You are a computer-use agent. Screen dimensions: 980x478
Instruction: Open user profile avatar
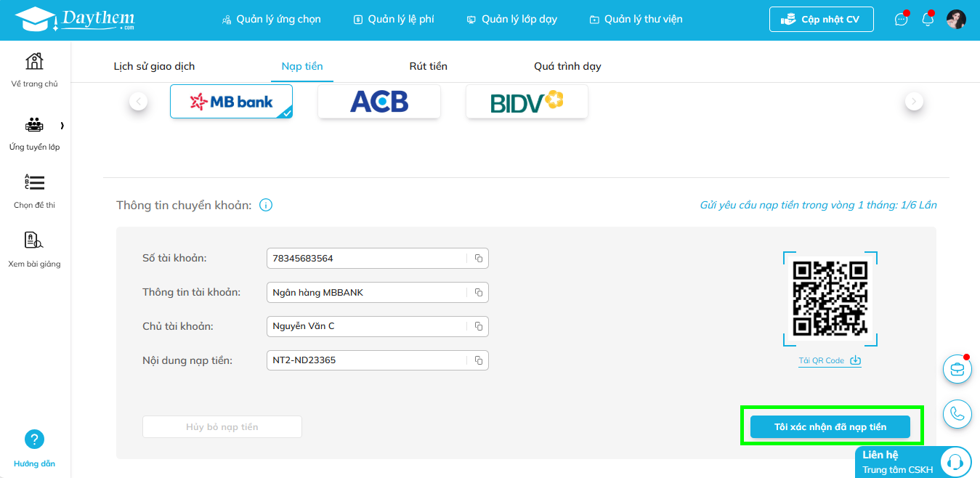[956, 20]
